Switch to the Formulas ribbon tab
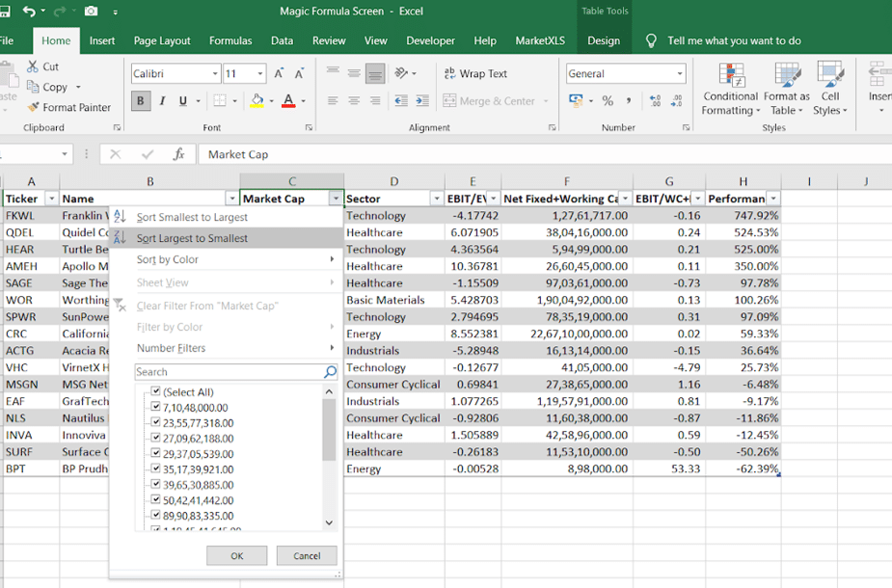The image size is (892, 588). tap(230, 40)
